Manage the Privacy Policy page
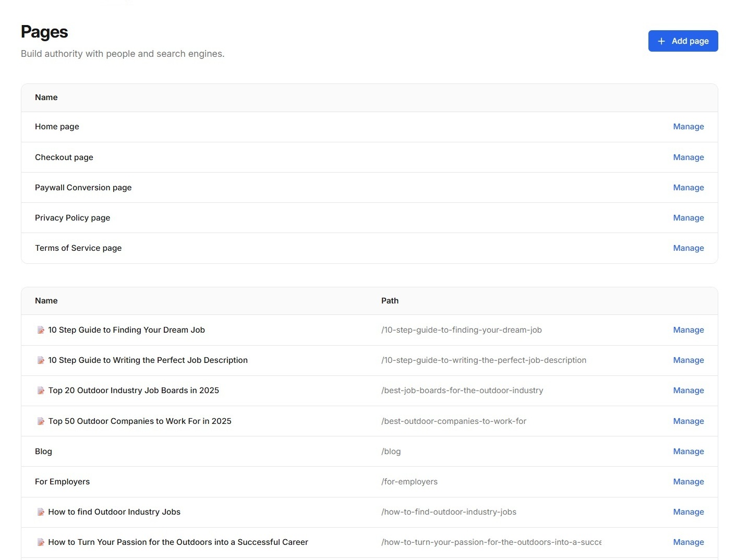Viewport: 736px width, 560px height. pyautogui.click(x=688, y=217)
